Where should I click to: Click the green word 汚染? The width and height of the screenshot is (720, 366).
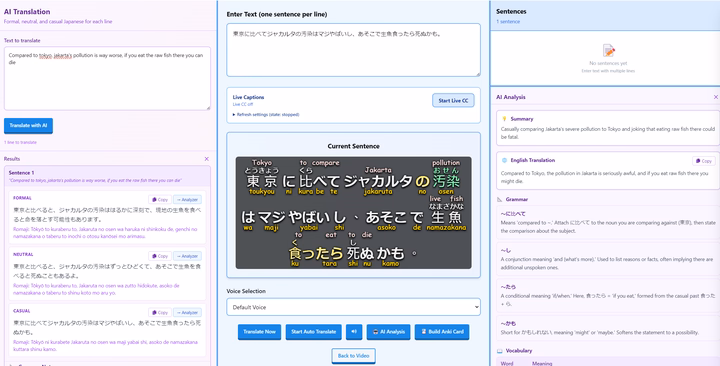(446, 181)
